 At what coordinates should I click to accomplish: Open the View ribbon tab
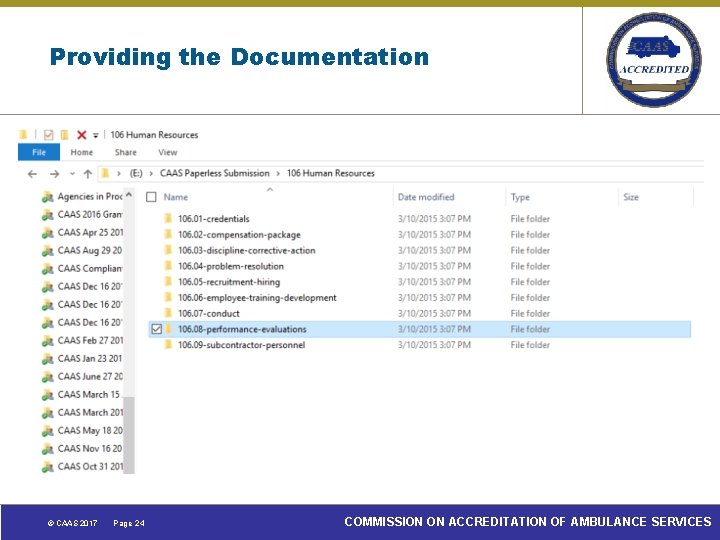click(168, 152)
